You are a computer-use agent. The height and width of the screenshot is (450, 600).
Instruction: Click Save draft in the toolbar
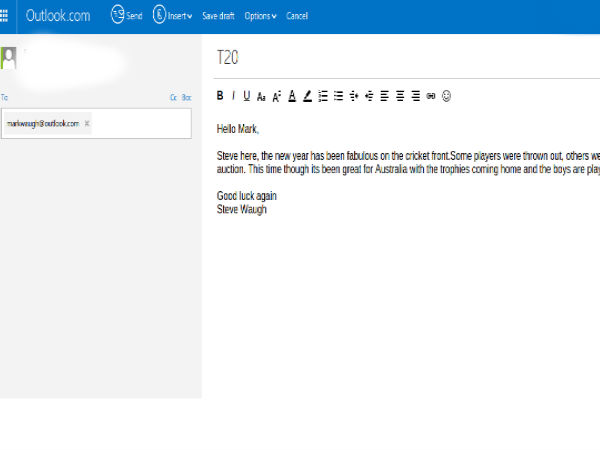coord(219,16)
